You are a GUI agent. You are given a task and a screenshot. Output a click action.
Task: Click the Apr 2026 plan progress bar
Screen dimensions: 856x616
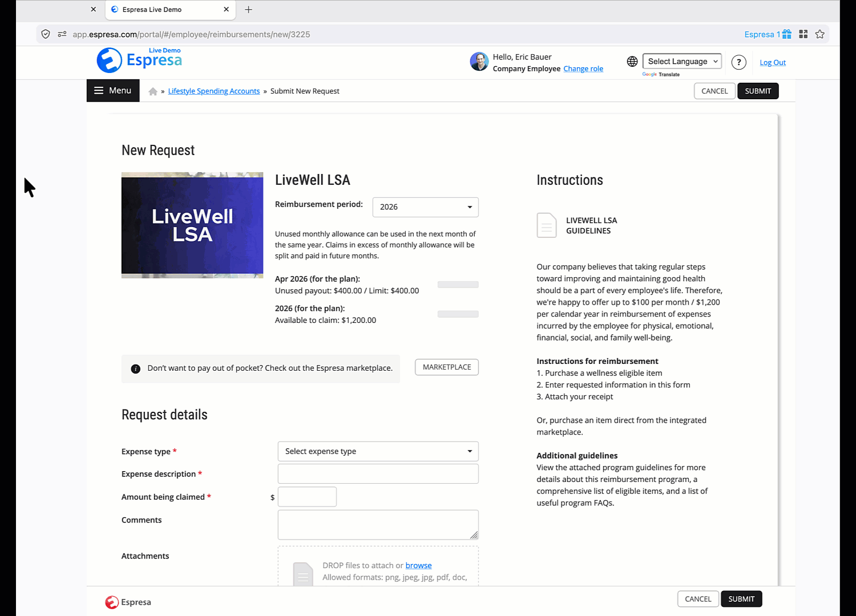(x=458, y=285)
